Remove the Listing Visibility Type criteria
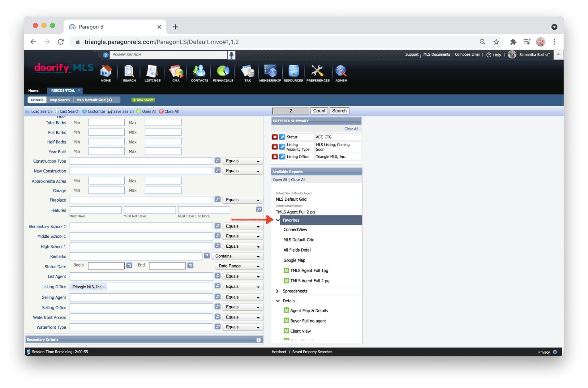Viewport: 588px width, 388px height. coord(275,147)
